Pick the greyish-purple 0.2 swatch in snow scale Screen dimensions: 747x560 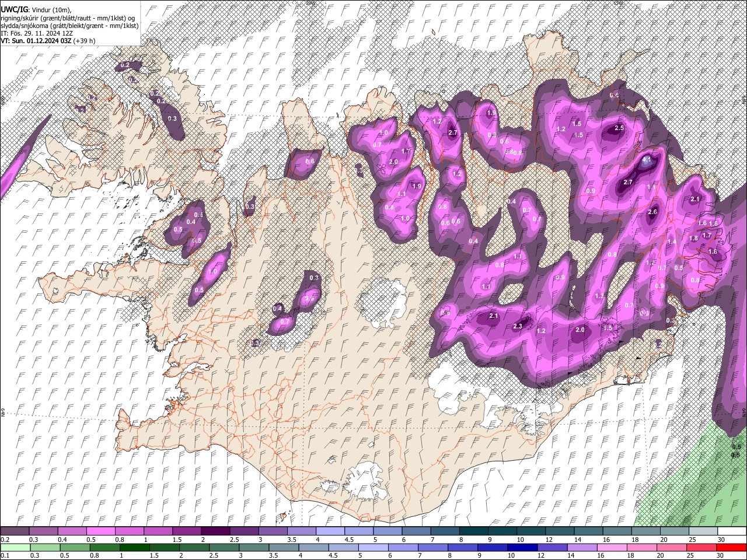[15, 531]
